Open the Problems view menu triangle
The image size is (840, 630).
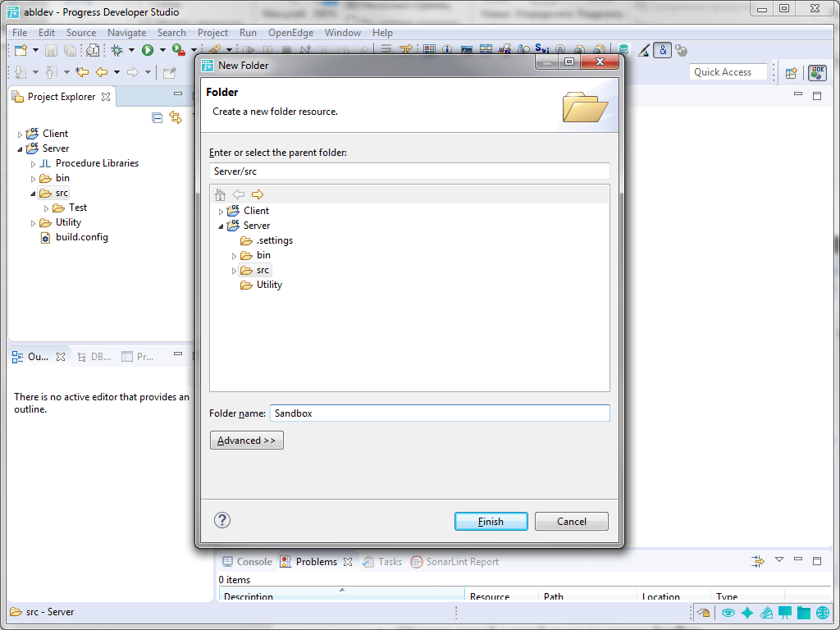point(779,559)
